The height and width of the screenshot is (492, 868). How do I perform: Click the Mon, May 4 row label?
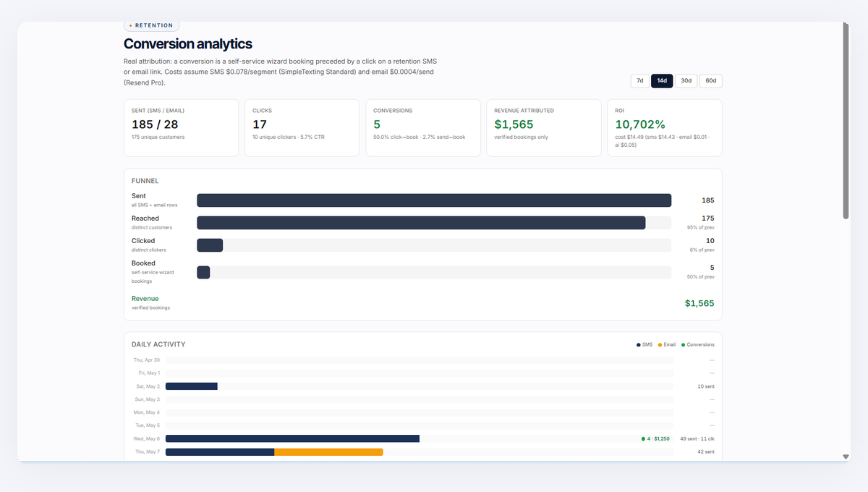tap(147, 412)
